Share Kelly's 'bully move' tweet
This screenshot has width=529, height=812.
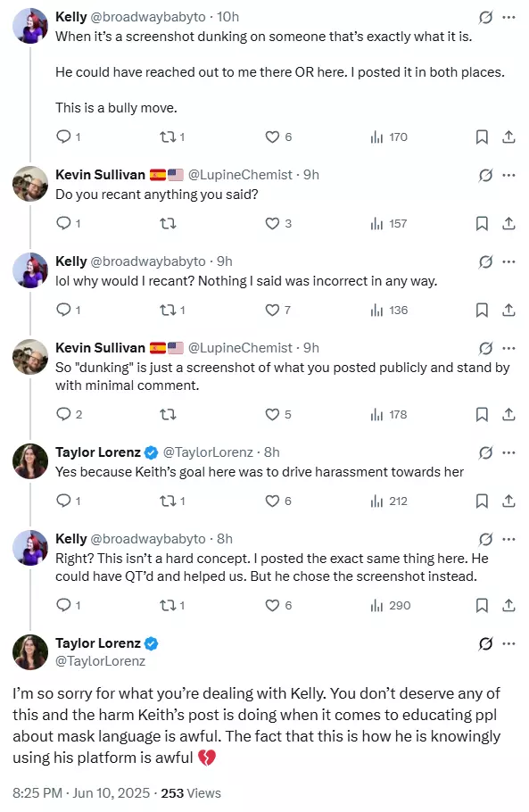(508, 137)
